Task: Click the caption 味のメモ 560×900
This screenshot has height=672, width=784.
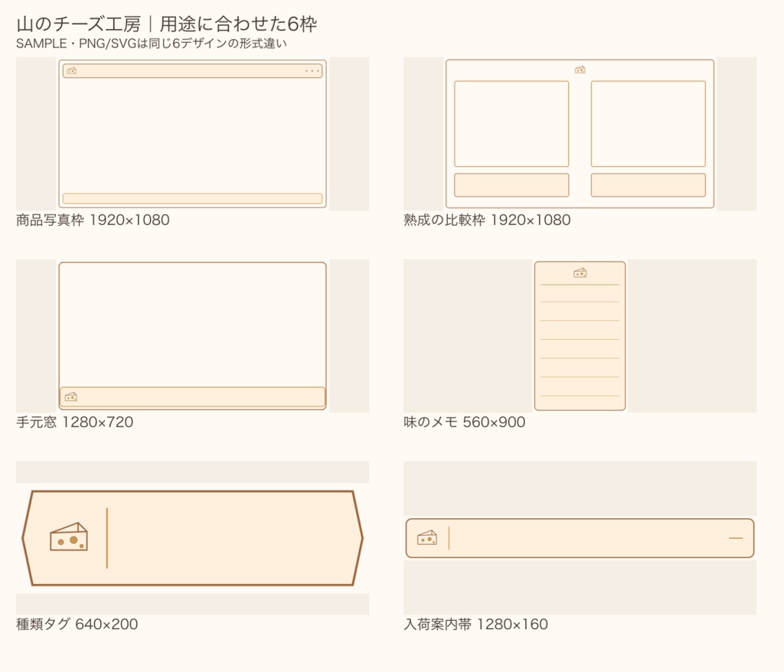Action: pos(465,422)
